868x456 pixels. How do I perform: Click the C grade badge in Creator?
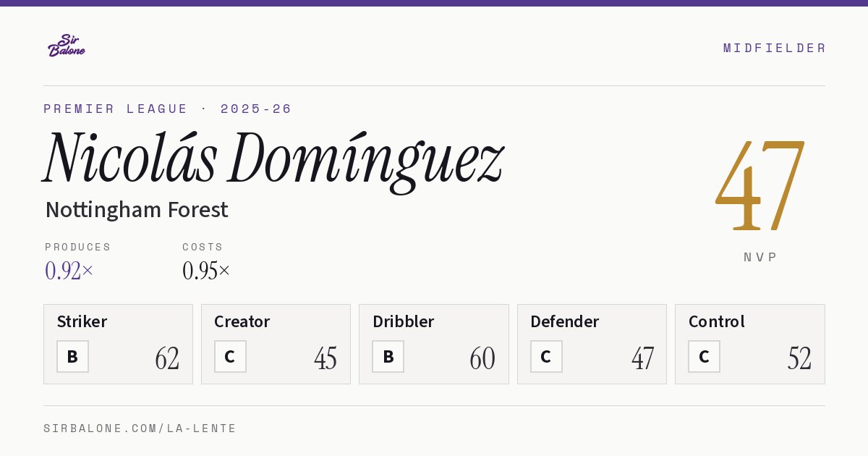tap(230, 356)
